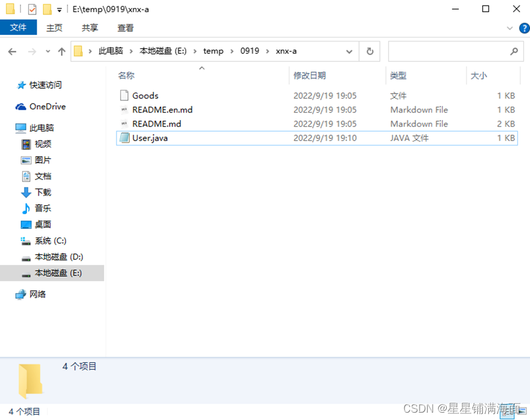Expand the chevron after 0919 in breadcrumb
The width and height of the screenshot is (530, 420).
tap(267, 51)
